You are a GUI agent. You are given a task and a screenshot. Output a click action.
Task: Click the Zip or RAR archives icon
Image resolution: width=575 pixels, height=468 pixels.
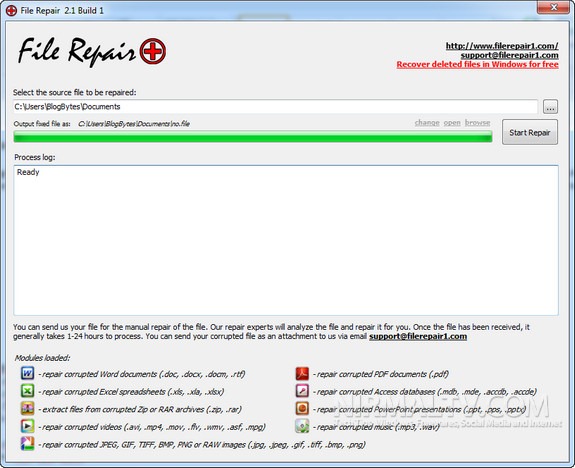coord(28,409)
